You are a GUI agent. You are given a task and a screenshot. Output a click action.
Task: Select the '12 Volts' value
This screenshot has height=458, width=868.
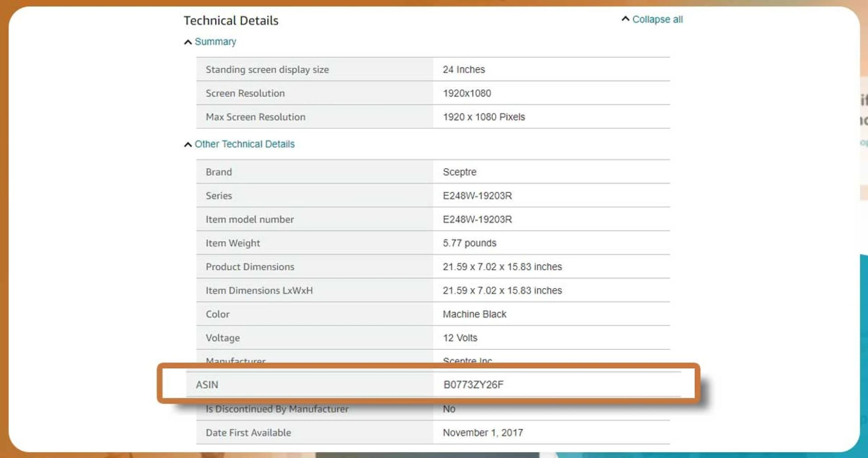click(460, 338)
